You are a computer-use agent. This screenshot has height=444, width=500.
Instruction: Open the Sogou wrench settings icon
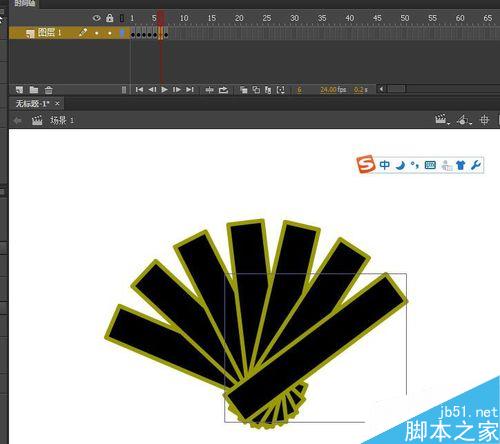tap(476, 165)
